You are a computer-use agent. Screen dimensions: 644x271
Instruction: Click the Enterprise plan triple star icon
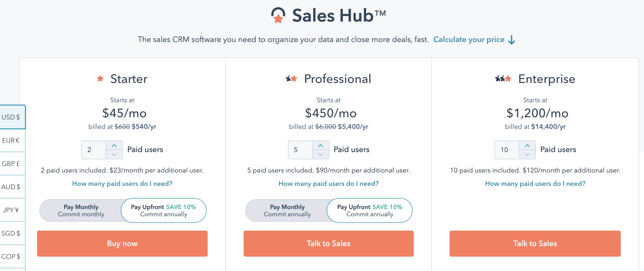[503, 79]
